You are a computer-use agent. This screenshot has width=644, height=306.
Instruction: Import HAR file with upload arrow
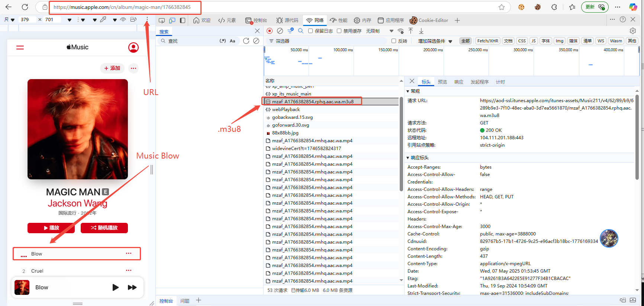pyautogui.click(x=411, y=31)
